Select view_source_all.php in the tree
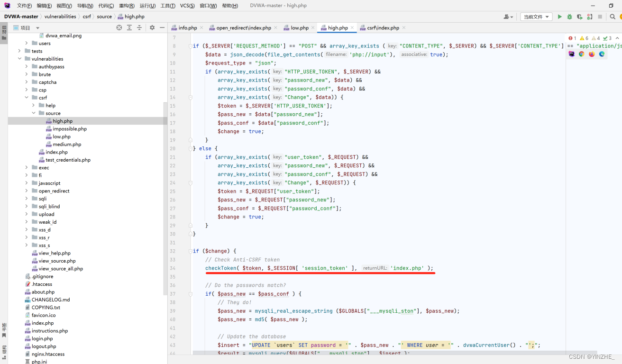The image size is (622, 364). pyautogui.click(x=61, y=269)
